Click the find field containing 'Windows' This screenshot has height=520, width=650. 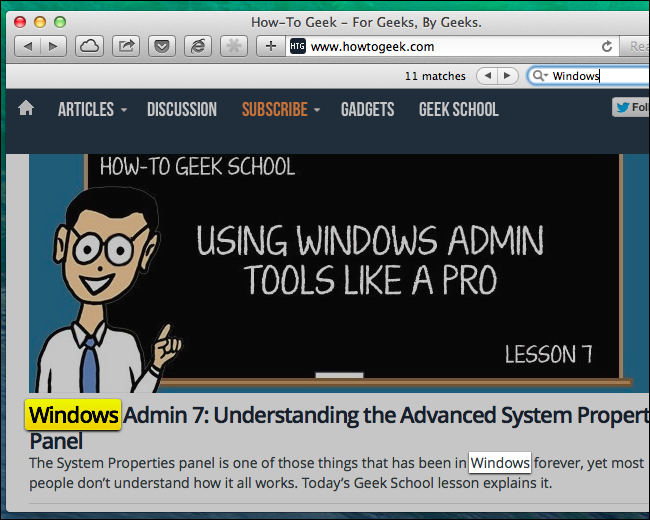coord(589,76)
